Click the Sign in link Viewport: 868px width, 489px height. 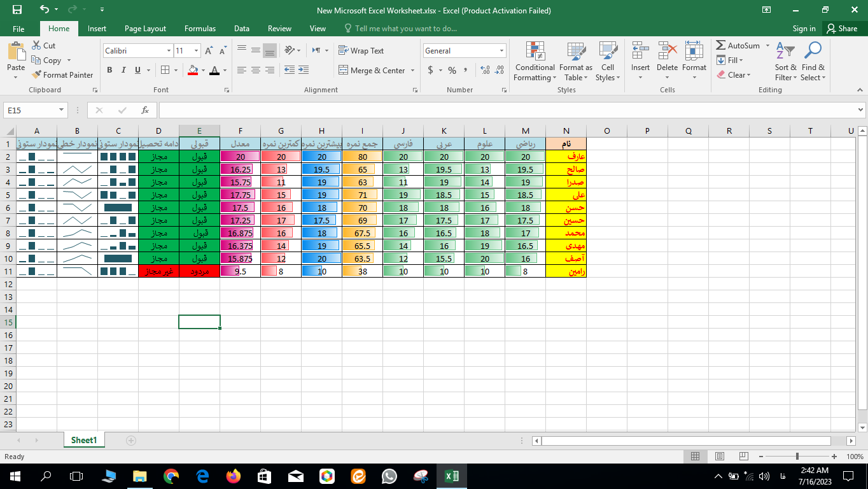(804, 29)
